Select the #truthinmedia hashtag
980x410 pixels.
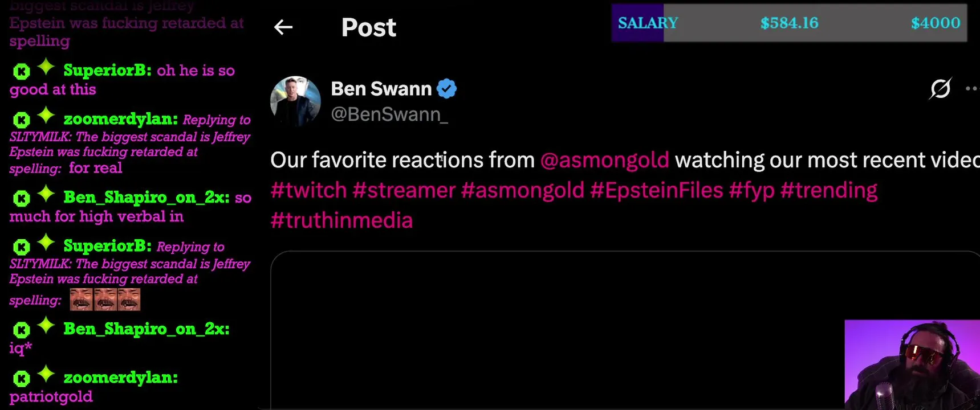(x=341, y=220)
